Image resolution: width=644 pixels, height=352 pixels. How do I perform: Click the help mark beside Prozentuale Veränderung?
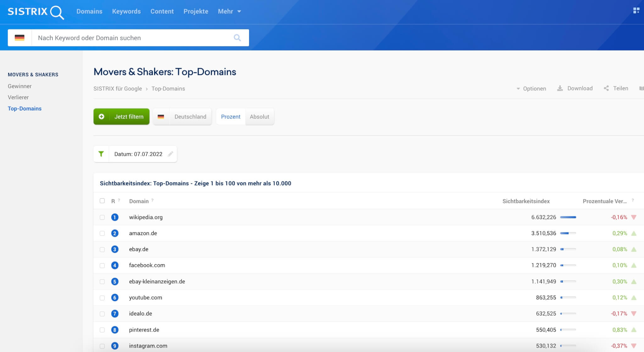pyautogui.click(x=633, y=200)
